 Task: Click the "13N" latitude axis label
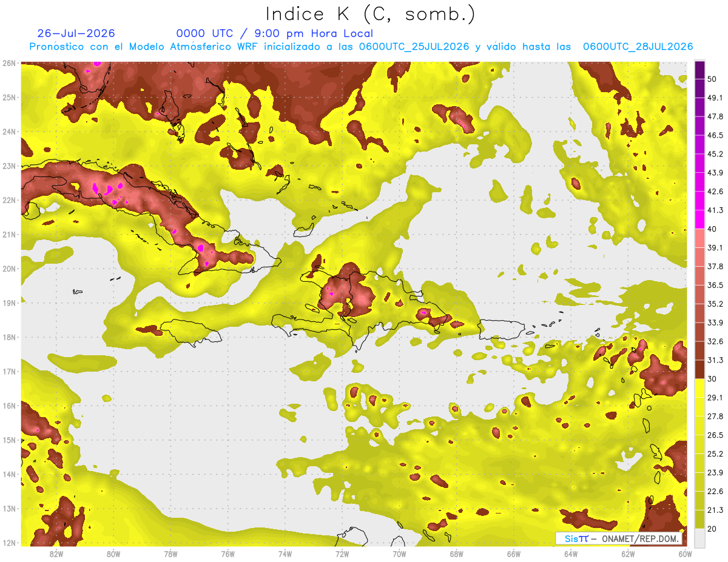pyautogui.click(x=9, y=509)
